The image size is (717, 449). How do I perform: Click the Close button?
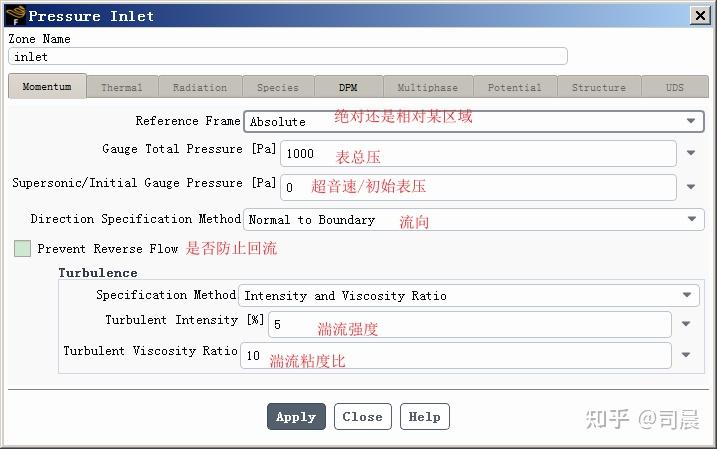[x=363, y=417]
